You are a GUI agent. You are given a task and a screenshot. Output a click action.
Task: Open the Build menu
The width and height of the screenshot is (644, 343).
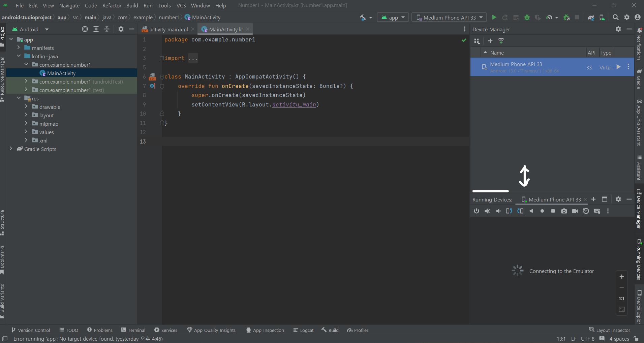click(x=132, y=5)
